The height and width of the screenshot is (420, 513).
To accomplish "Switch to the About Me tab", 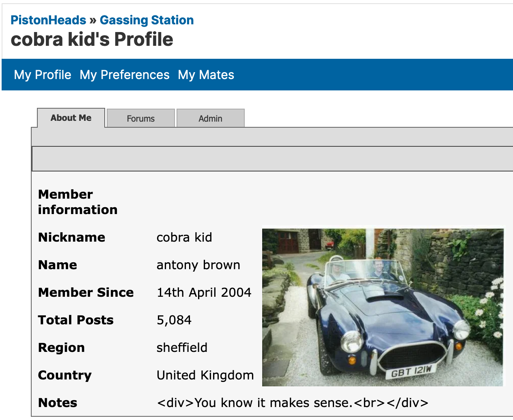I will tap(71, 118).
